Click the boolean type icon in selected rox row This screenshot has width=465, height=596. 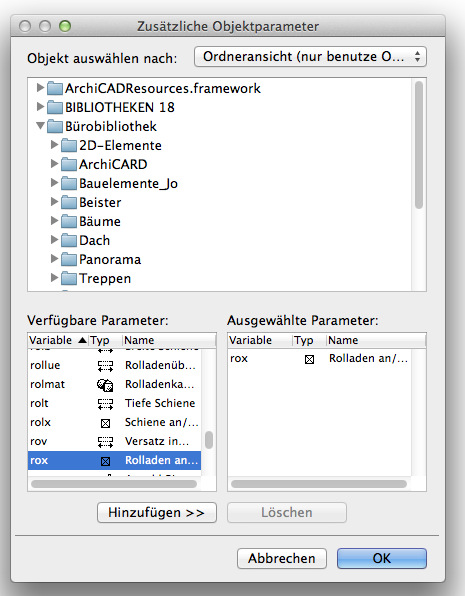(105, 461)
